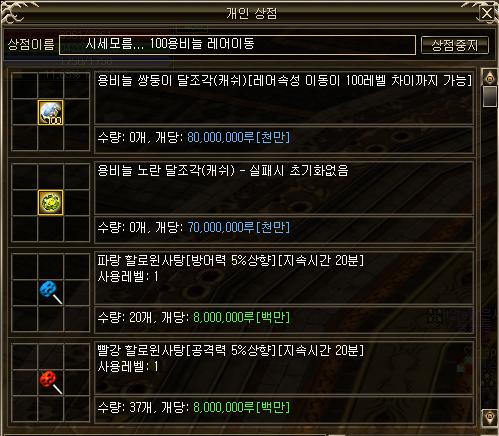Close the 개인 상점 window
The image size is (499, 436).
[487, 14]
